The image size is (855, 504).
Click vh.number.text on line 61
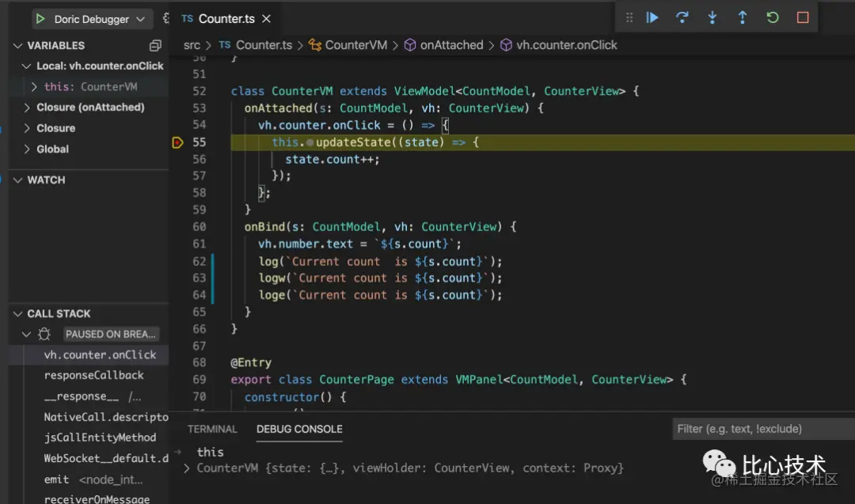coord(306,244)
